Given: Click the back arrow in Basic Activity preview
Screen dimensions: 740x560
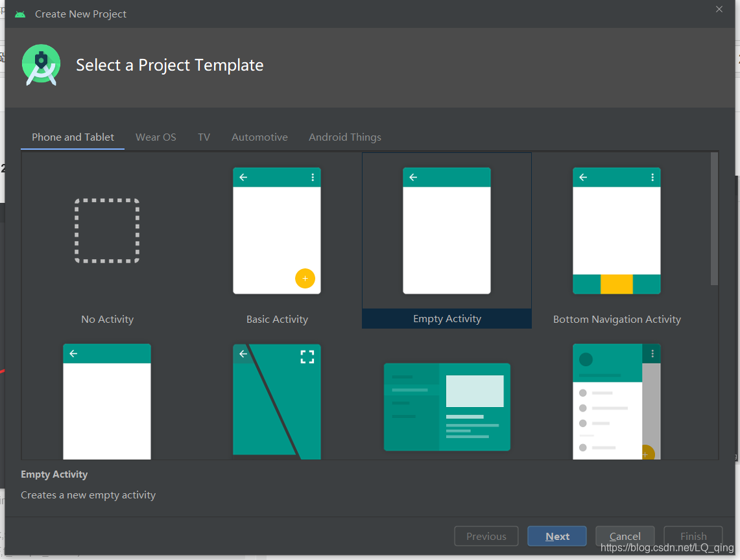Looking at the screenshot, I should [x=243, y=178].
